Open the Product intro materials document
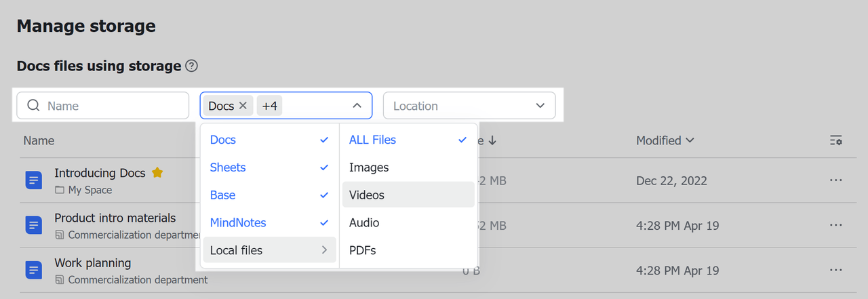Image resolution: width=868 pixels, height=299 pixels. tap(115, 218)
